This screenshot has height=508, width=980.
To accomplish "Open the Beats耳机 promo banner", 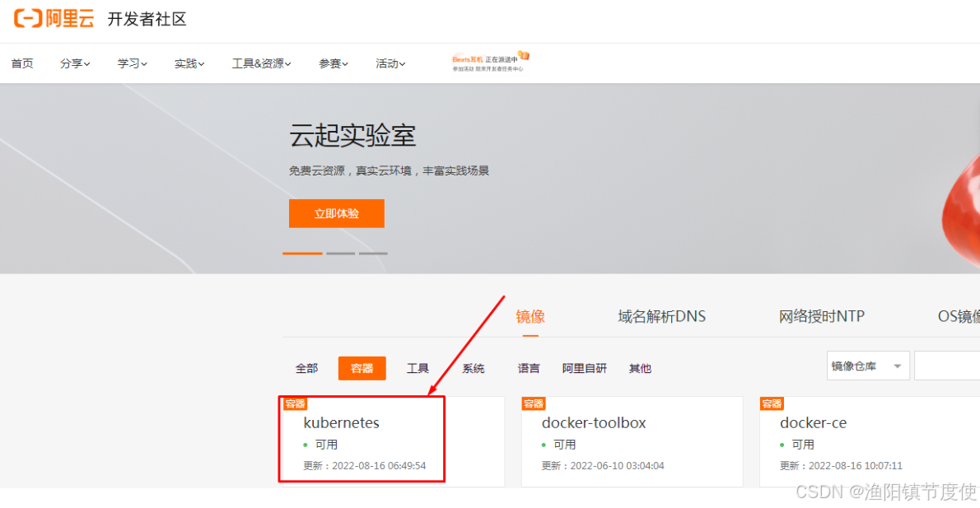I will (x=491, y=62).
